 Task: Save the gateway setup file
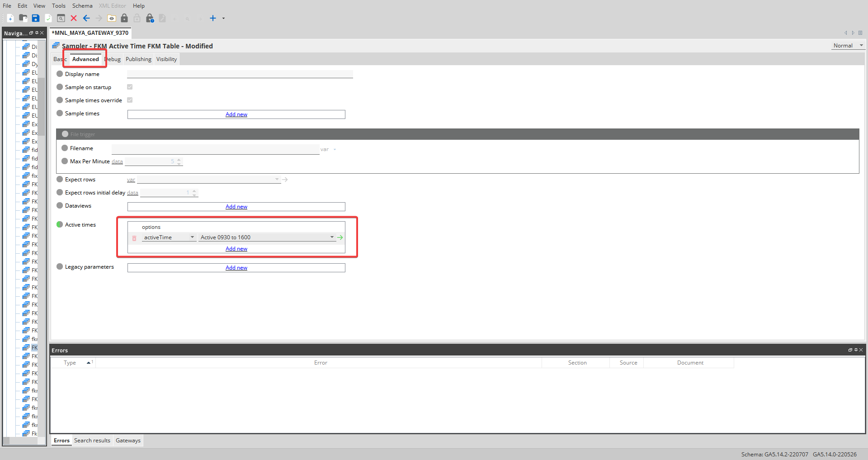(36, 18)
